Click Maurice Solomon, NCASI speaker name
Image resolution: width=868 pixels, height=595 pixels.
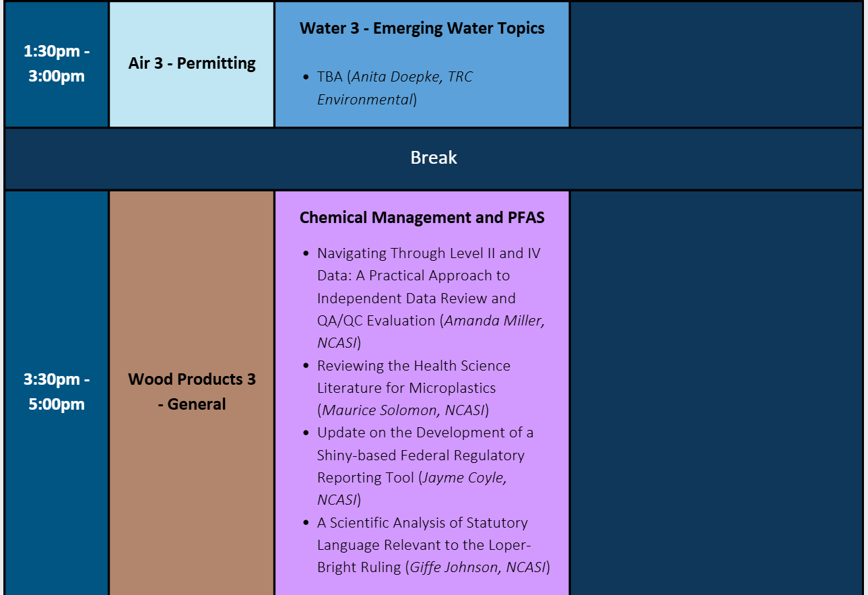click(x=403, y=410)
